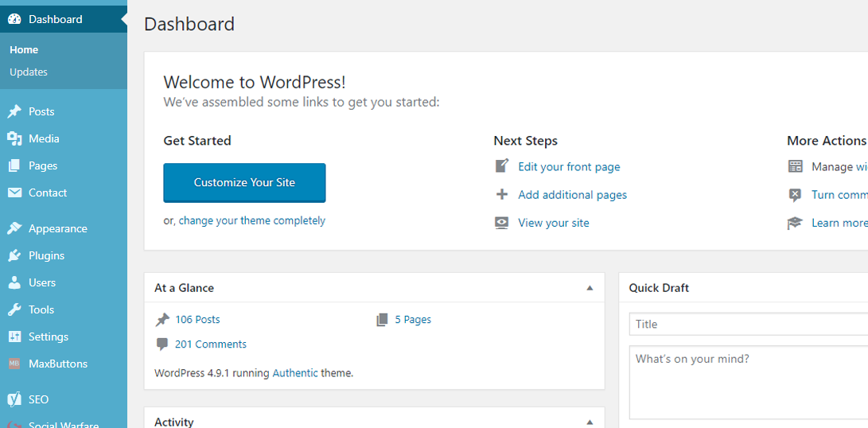Open the 201 Comments link
This screenshot has width=868, height=428.
[210, 344]
